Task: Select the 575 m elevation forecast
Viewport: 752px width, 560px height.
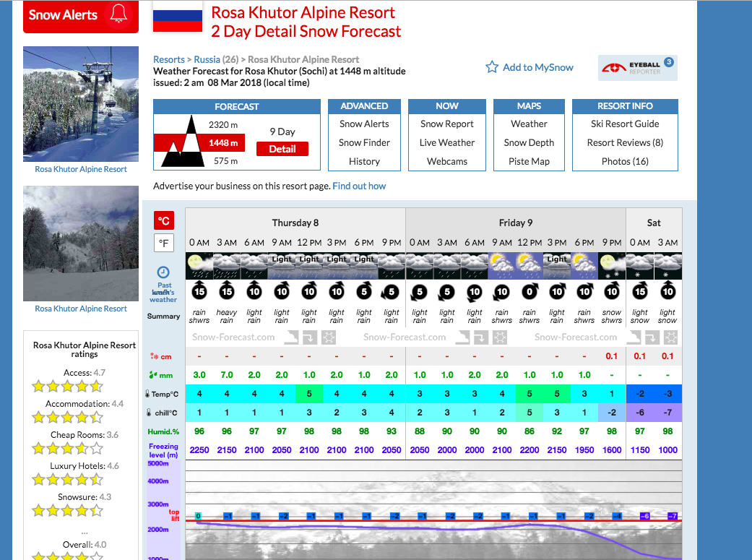Action: click(225, 160)
